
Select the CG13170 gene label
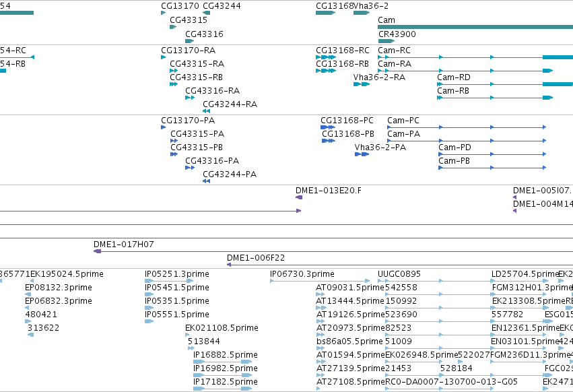180,6
